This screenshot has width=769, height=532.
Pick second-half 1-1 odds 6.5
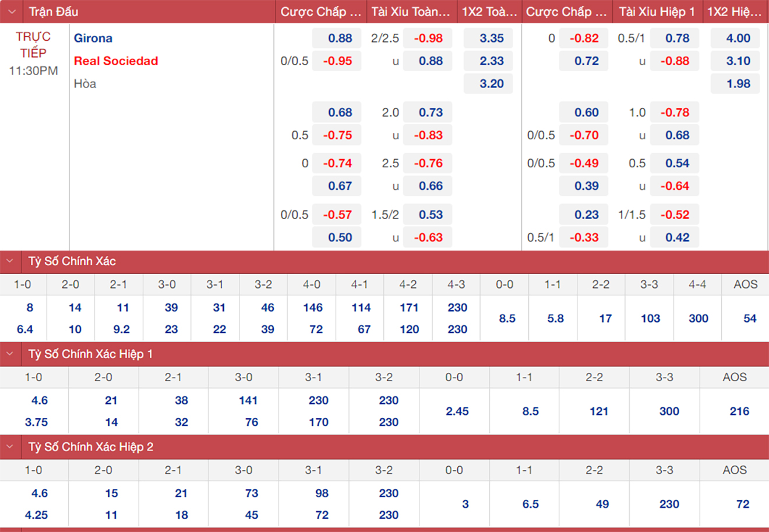pyautogui.click(x=530, y=504)
